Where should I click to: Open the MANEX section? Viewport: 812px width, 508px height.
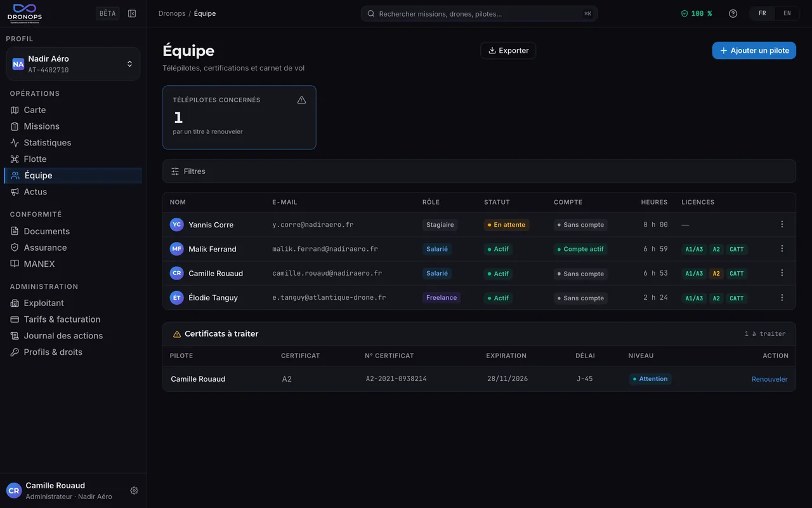tap(73, 264)
